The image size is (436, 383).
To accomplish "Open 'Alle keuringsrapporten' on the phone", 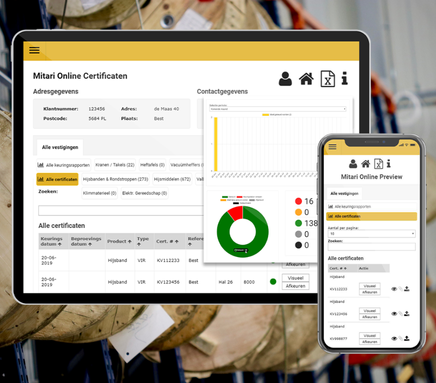I will 372,207.
